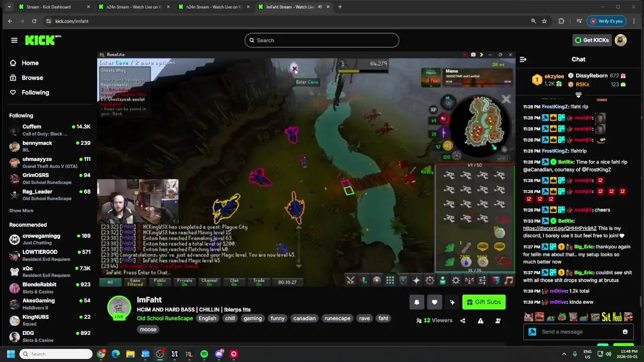Viewport: 644px width, 362px height.
Task: Open the RuneLite icon in the taskbar
Action: coord(189,354)
